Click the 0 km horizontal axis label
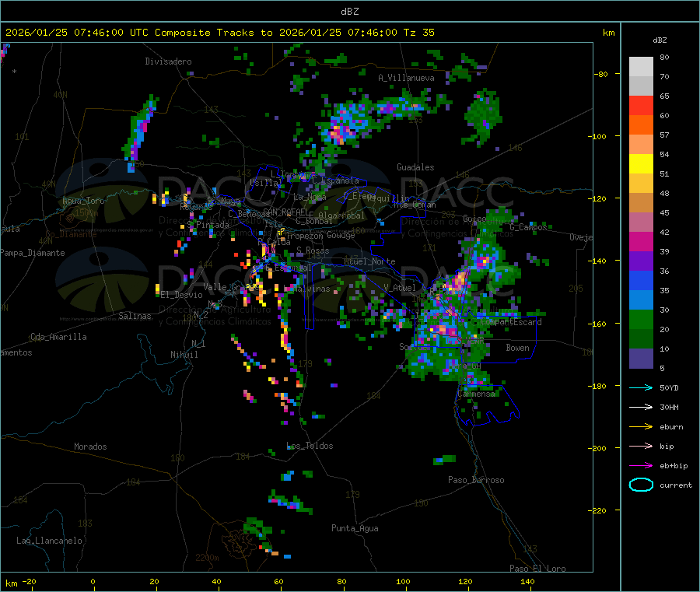 [x=93, y=581]
